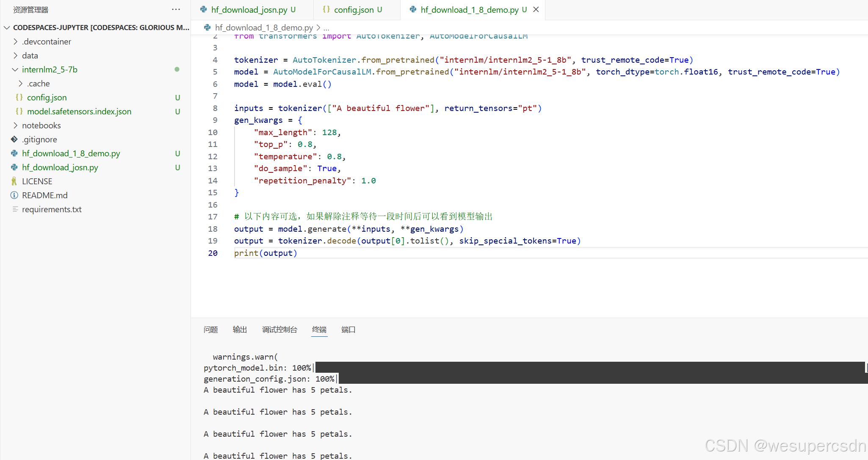Image resolution: width=868 pixels, height=460 pixels.
Task: Click the README.md info icon
Action: click(x=14, y=195)
